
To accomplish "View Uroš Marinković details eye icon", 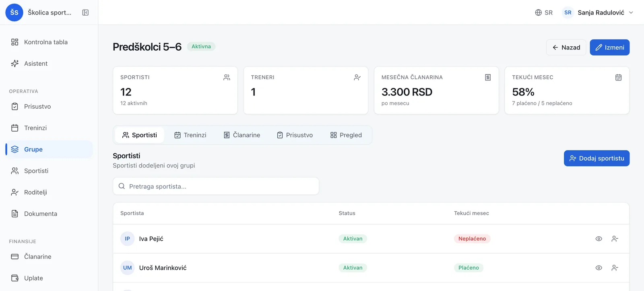I will click(x=599, y=268).
